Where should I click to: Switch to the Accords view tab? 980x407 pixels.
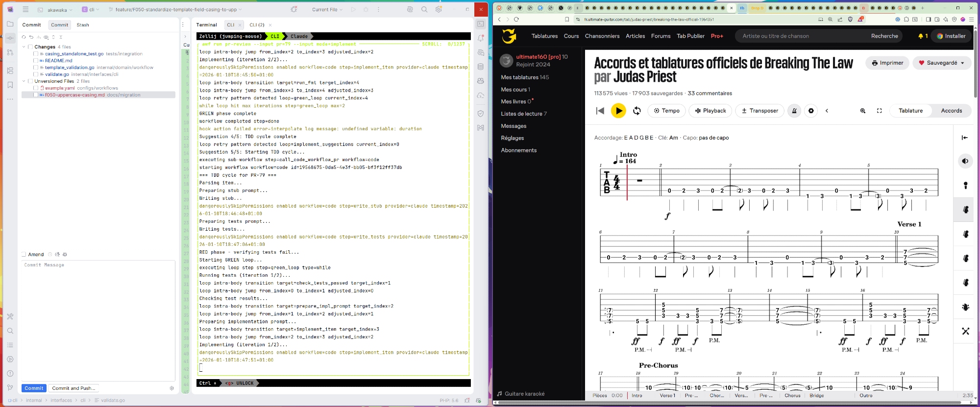point(951,111)
